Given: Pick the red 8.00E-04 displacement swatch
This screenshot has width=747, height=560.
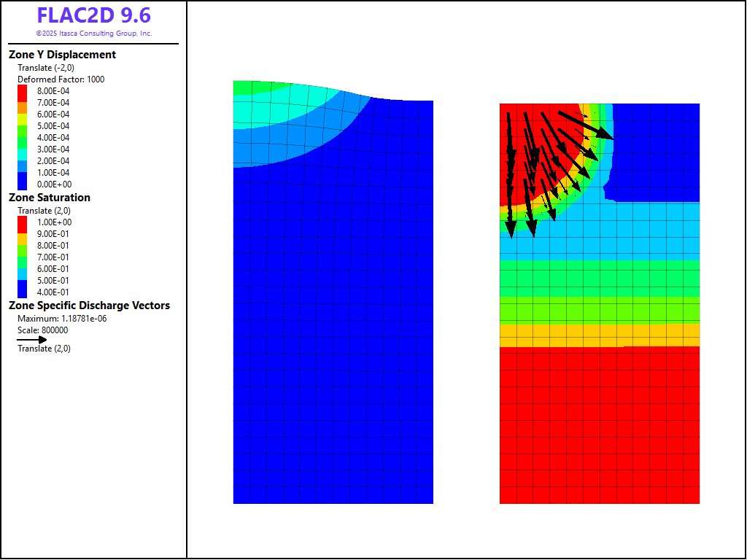Looking at the screenshot, I should (23, 90).
